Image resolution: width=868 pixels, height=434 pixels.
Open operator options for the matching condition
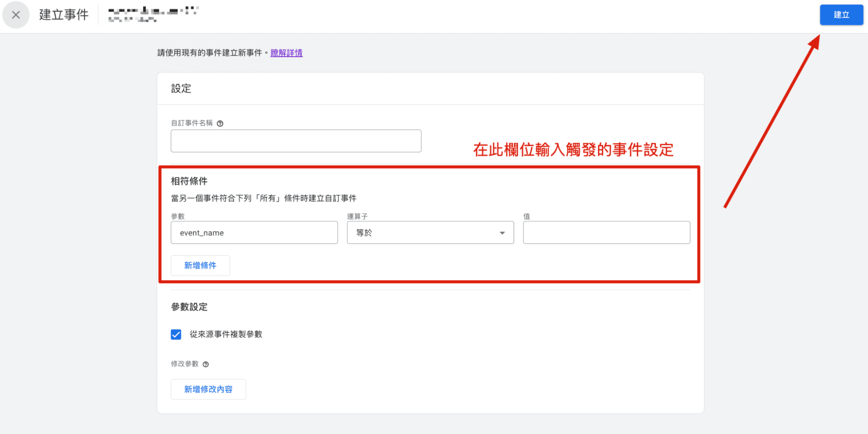[430, 232]
